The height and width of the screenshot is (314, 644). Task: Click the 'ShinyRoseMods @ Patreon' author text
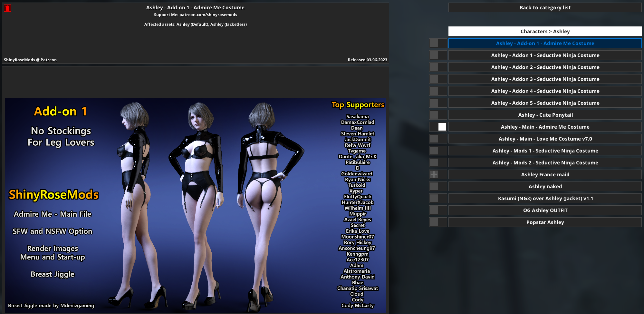[30, 60]
